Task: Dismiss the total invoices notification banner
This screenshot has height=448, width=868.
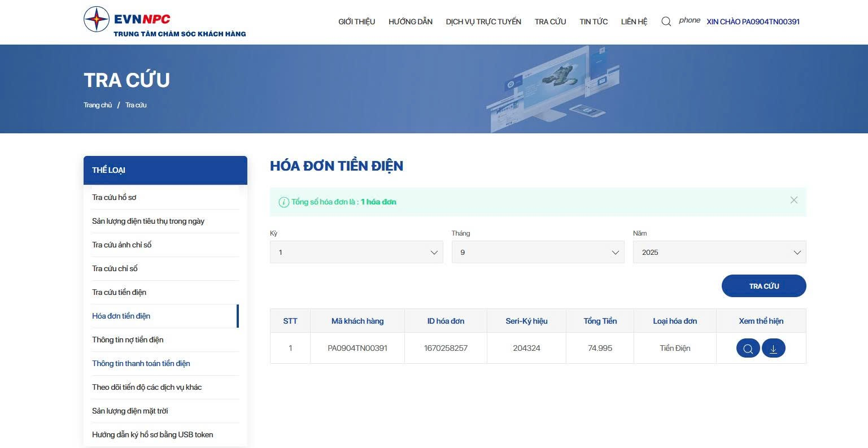Action: pyautogui.click(x=793, y=200)
